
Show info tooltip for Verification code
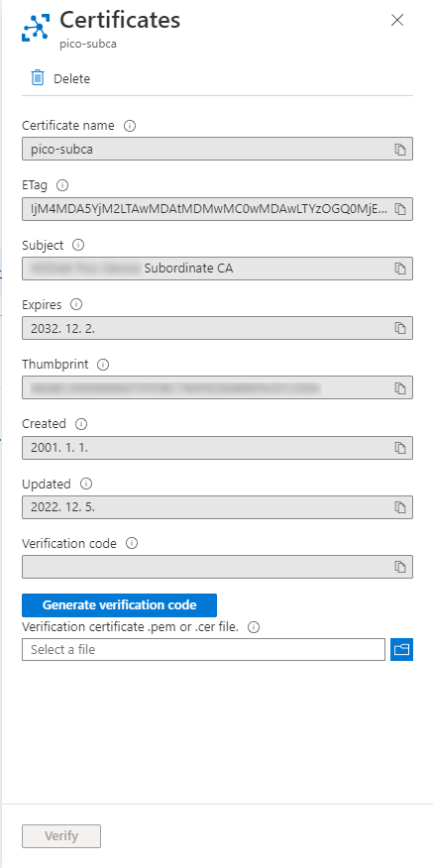click(132, 544)
